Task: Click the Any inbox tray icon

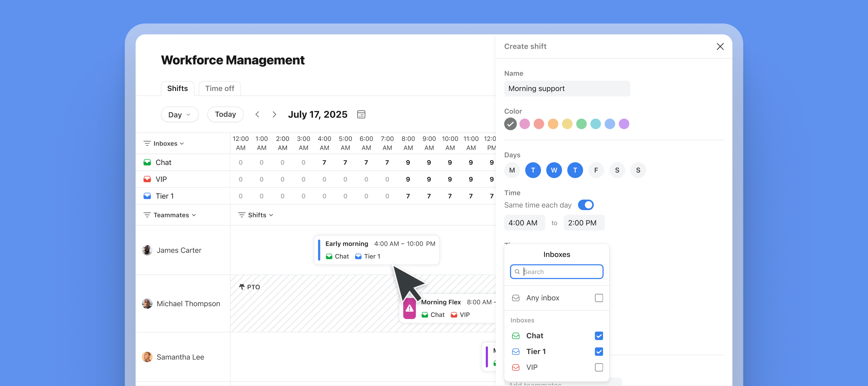Action: tap(516, 298)
